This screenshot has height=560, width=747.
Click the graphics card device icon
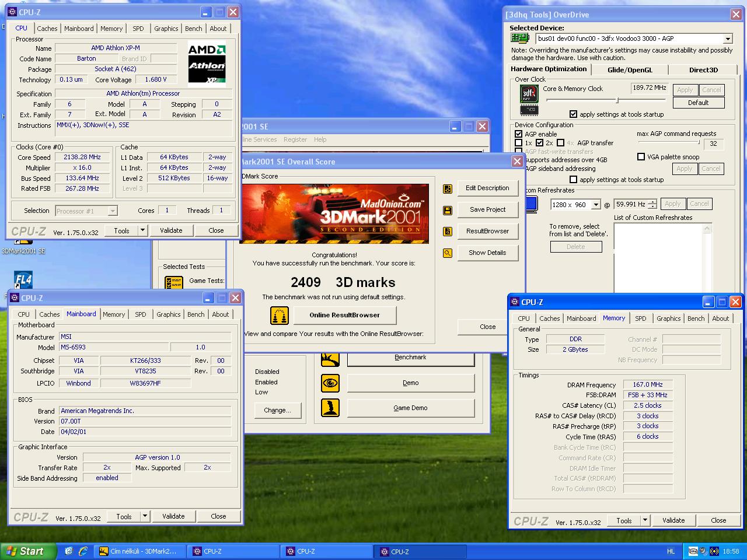tap(520, 38)
